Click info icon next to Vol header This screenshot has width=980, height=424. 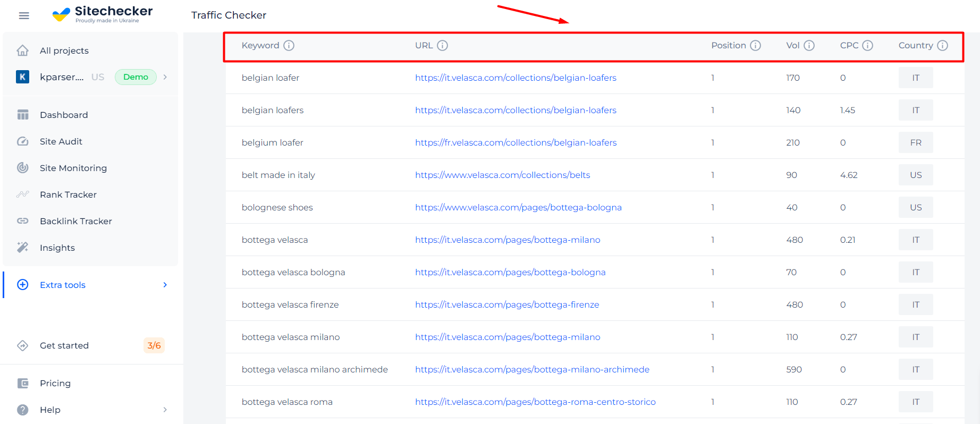tap(809, 46)
